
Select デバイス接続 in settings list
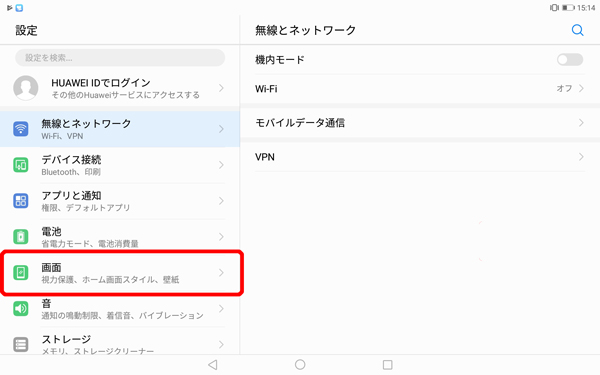[x=120, y=165]
